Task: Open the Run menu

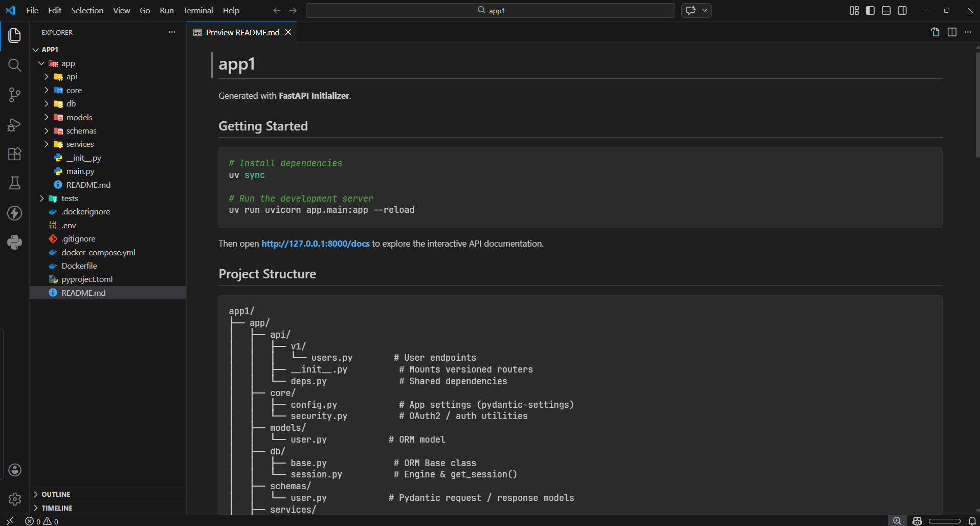Action: click(x=167, y=10)
